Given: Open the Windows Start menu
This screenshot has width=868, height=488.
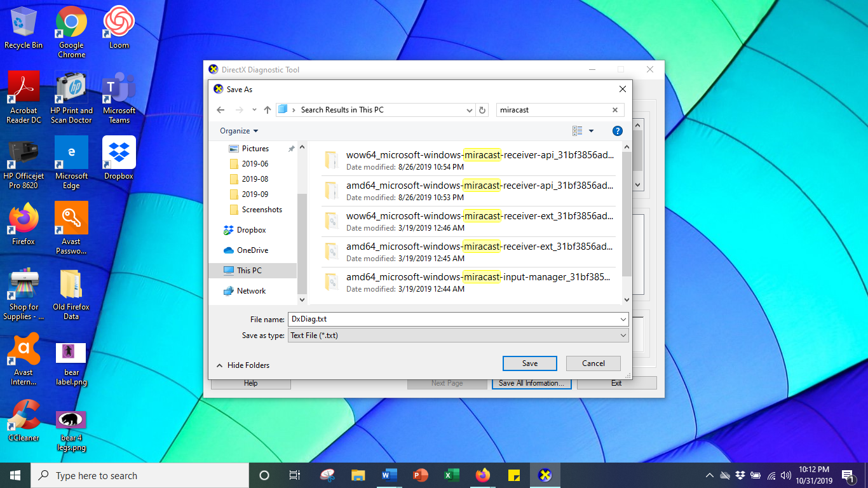Looking at the screenshot, I should [15, 475].
